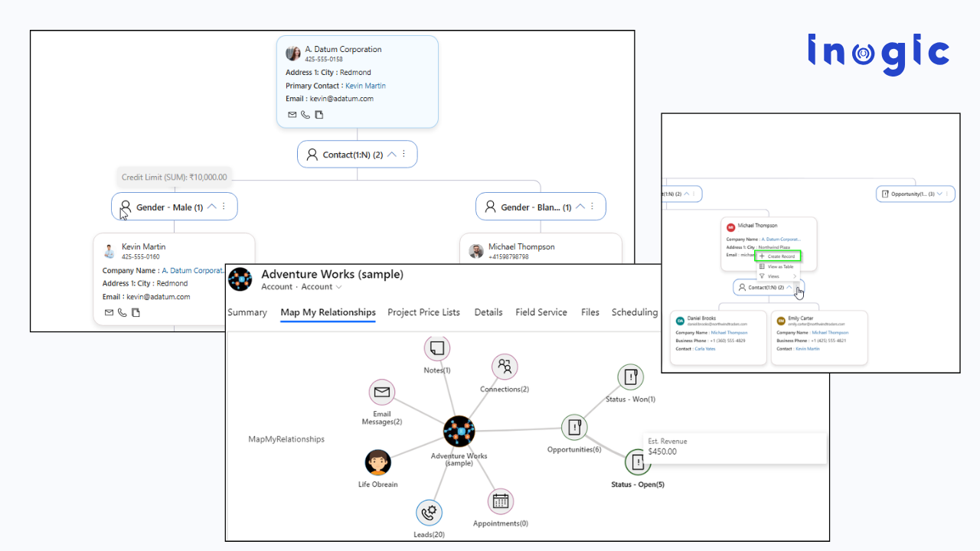Select the Connections(2) node icon

tap(504, 366)
